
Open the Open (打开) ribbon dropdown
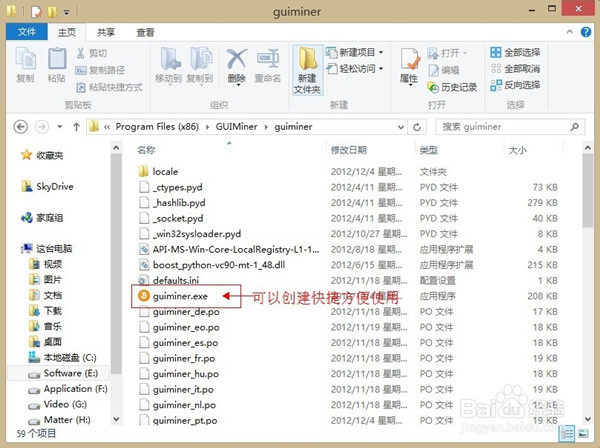coord(447,53)
